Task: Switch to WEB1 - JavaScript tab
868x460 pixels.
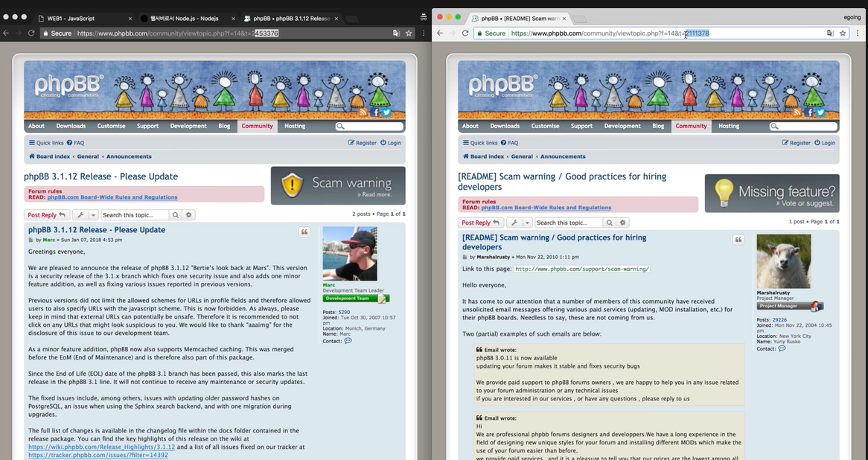Action: tap(83, 19)
